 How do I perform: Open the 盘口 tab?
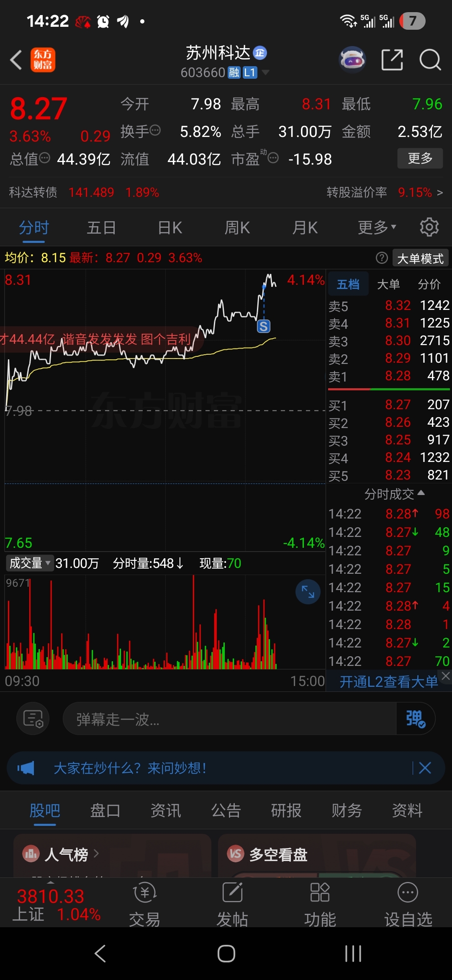coord(105,811)
